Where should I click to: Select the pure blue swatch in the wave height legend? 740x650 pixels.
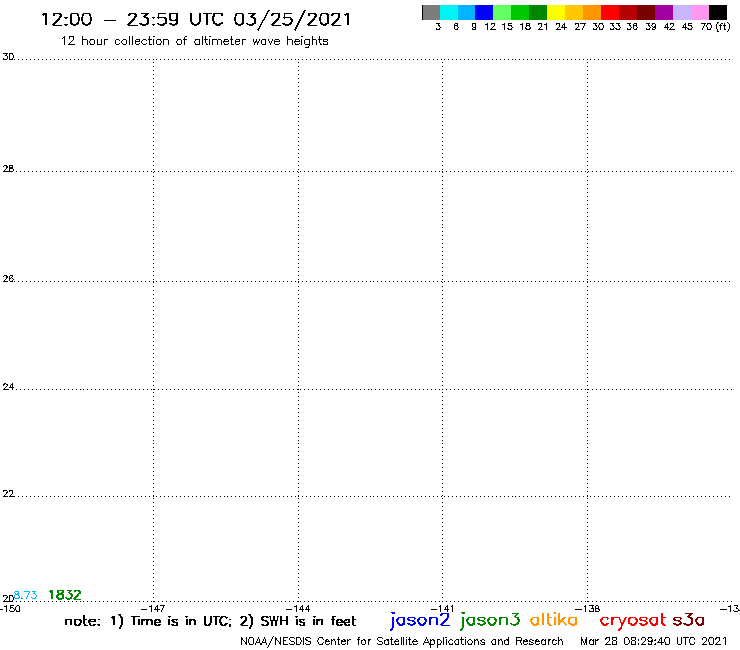coord(484,12)
